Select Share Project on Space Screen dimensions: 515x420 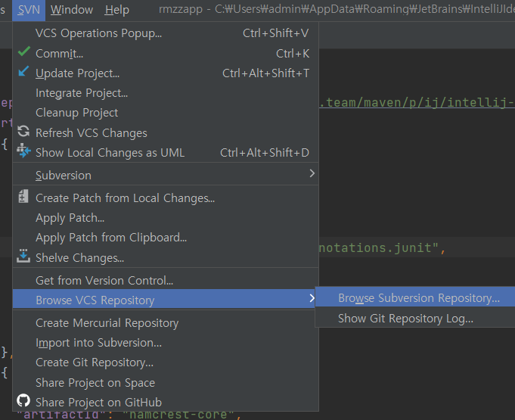tap(166, 382)
